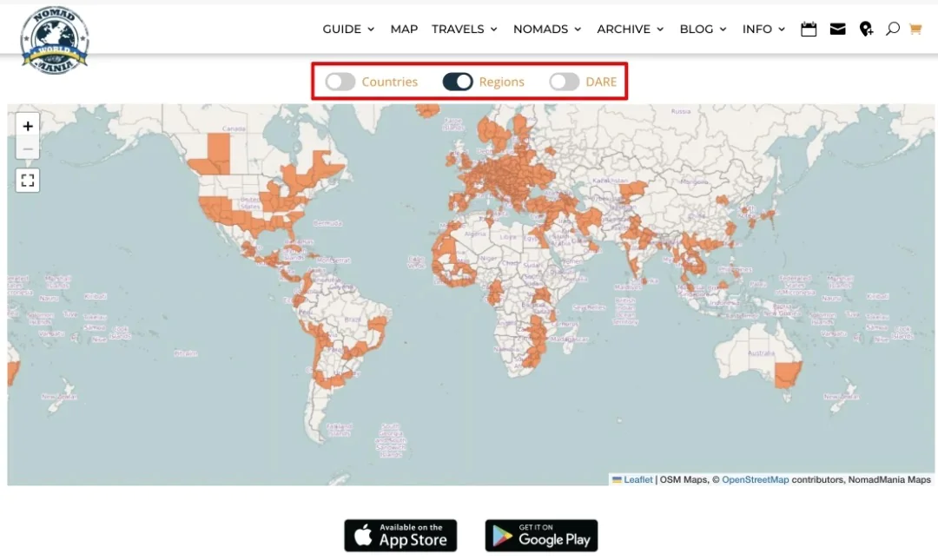
Task: Open the BLOG menu
Action: pos(703,30)
